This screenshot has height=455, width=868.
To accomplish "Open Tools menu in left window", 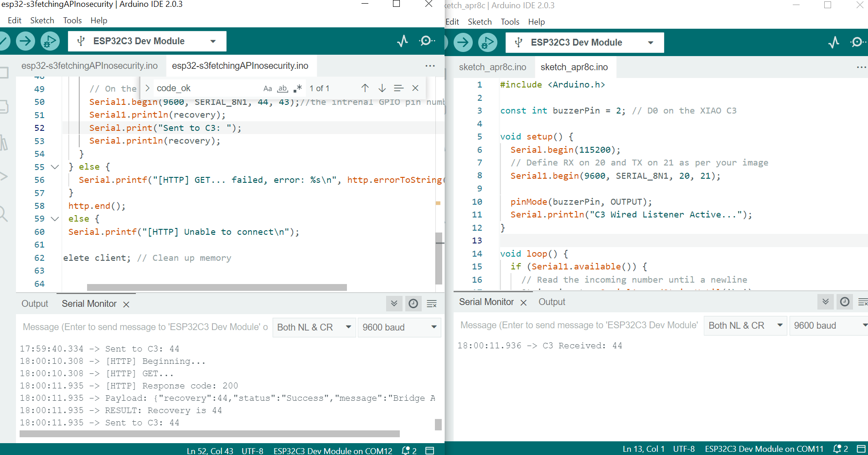I will (x=72, y=21).
